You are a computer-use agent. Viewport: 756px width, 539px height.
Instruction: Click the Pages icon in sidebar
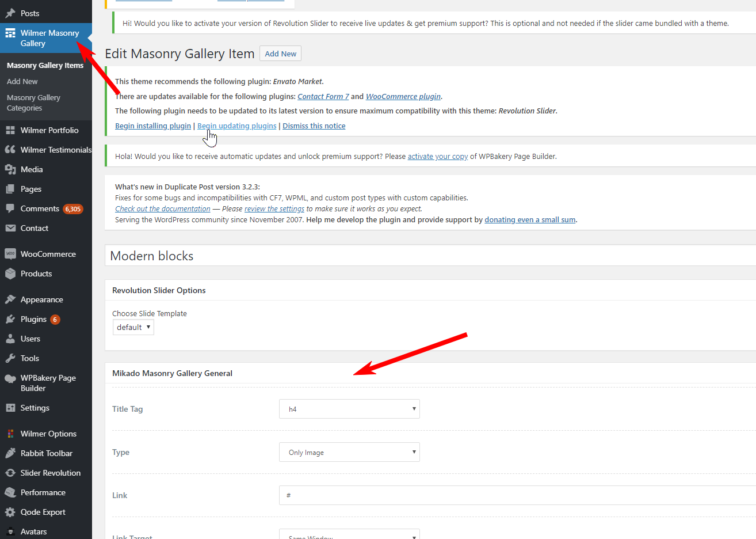(x=10, y=189)
